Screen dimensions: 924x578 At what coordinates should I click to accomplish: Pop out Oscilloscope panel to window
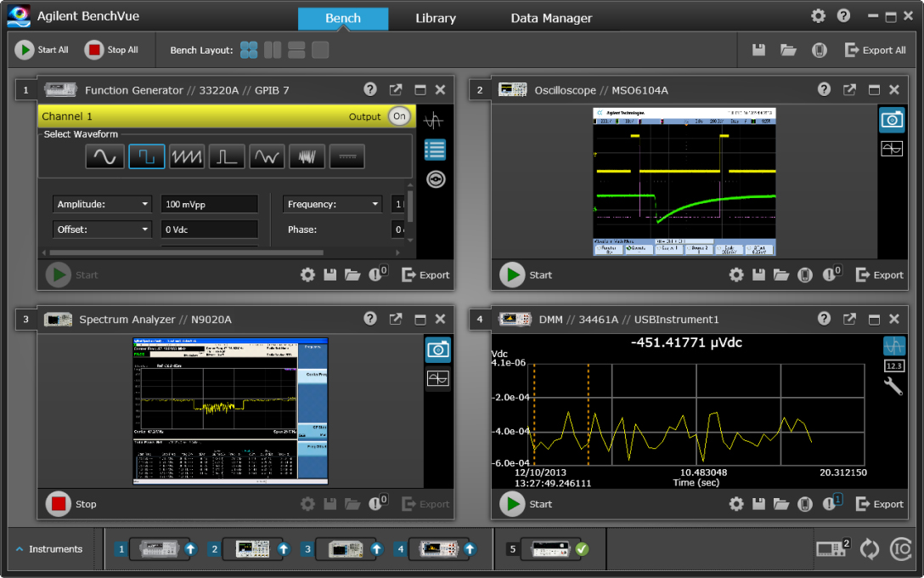tap(849, 89)
